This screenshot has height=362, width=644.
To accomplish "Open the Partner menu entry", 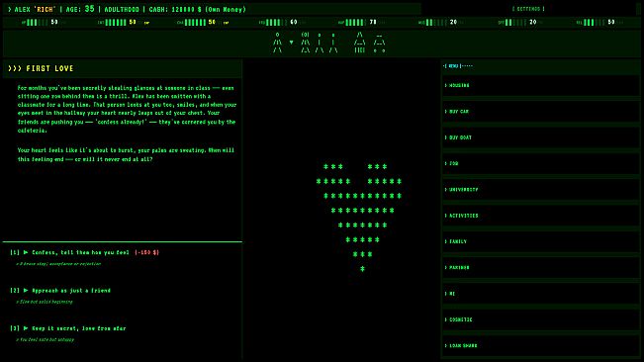I will pos(540,268).
